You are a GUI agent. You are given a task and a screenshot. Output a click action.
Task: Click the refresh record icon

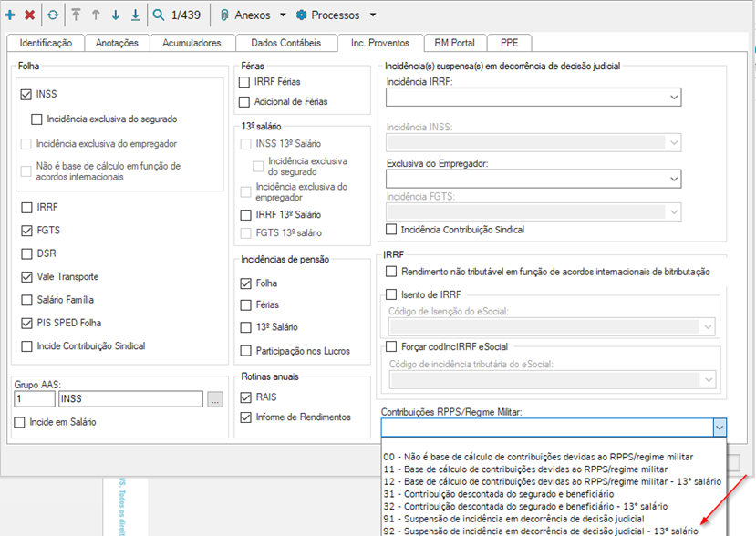click(53, 15)
